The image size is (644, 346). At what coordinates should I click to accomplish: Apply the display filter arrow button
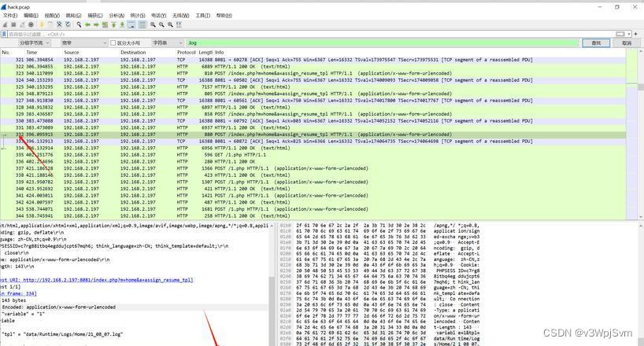click(x=620, y=34)
